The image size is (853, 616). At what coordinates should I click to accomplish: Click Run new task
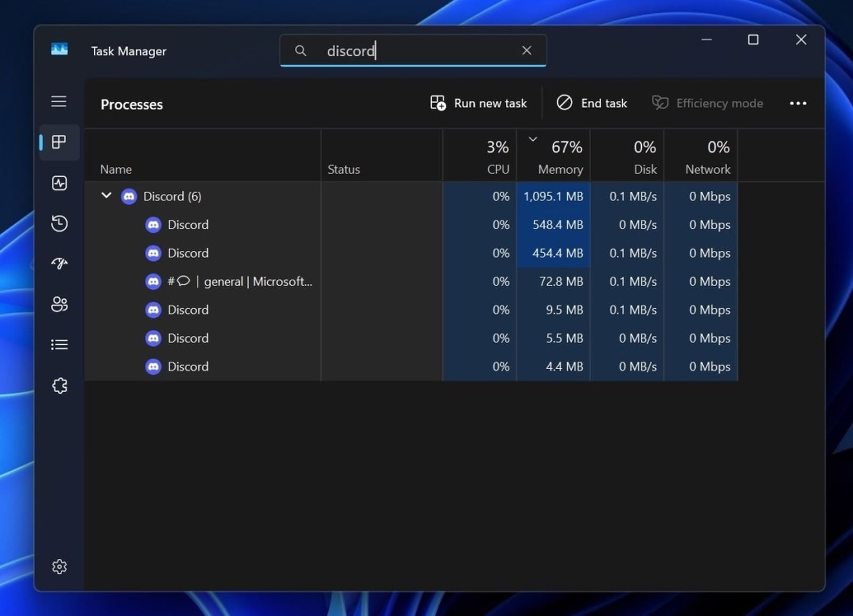tap(478, 103)
